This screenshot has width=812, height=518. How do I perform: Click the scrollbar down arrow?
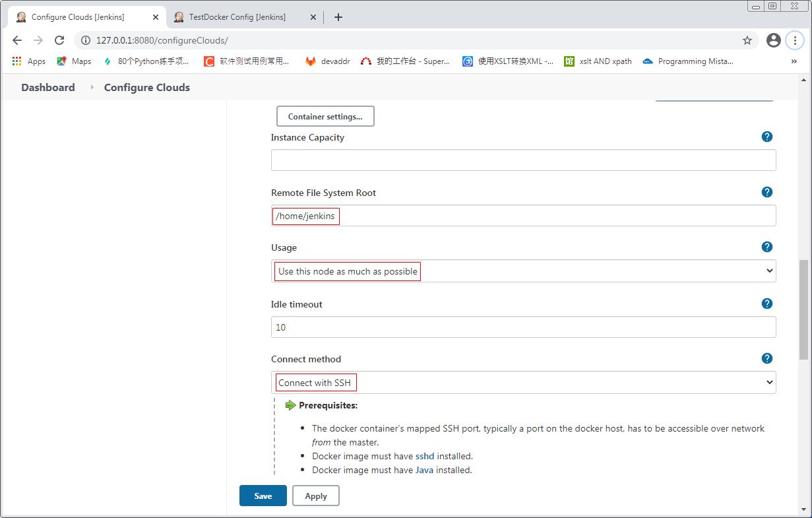click(x=803, y=509)
